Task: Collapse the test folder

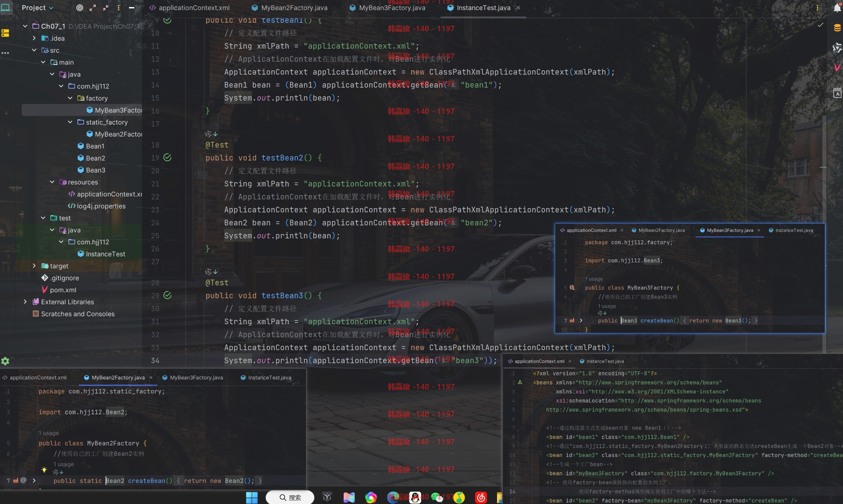Action: [x=43, y=218]
